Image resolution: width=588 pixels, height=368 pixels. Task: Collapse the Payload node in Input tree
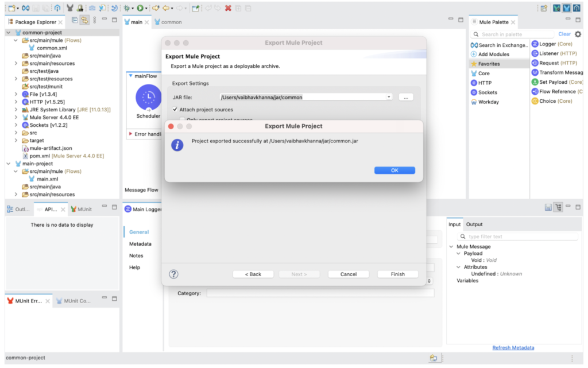tap(458, 253)
